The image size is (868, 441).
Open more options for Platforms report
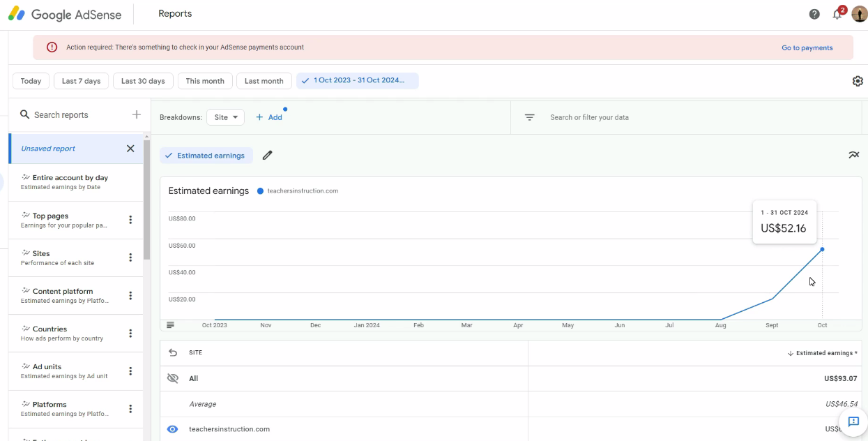click(130, 408)
